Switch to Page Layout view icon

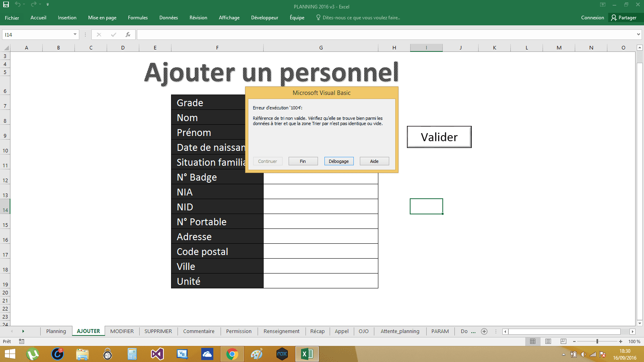pyautogui.click(x=548, y=341)
